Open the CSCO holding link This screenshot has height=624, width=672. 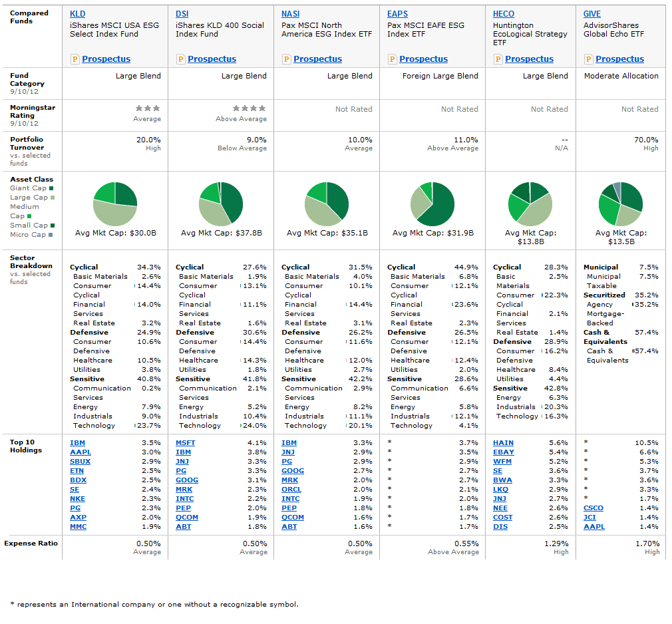point(593,508)
